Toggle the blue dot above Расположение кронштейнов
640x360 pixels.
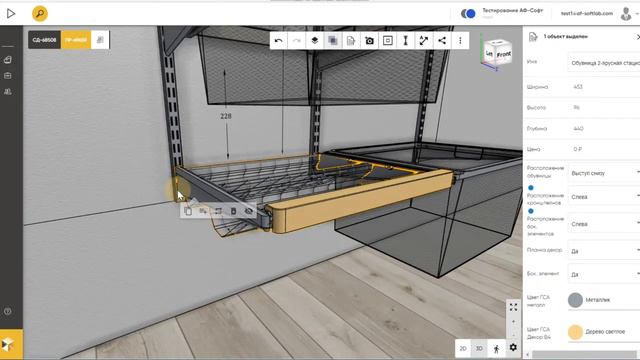531,188
